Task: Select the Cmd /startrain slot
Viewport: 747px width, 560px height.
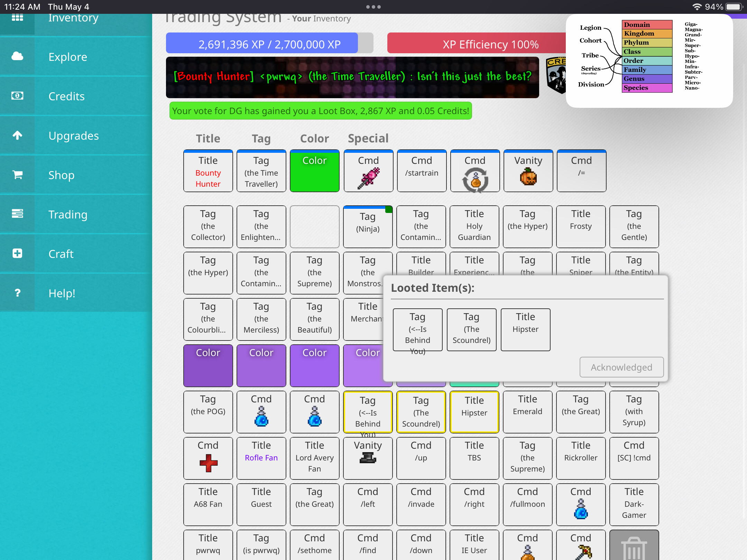Action: pos(422,171)
